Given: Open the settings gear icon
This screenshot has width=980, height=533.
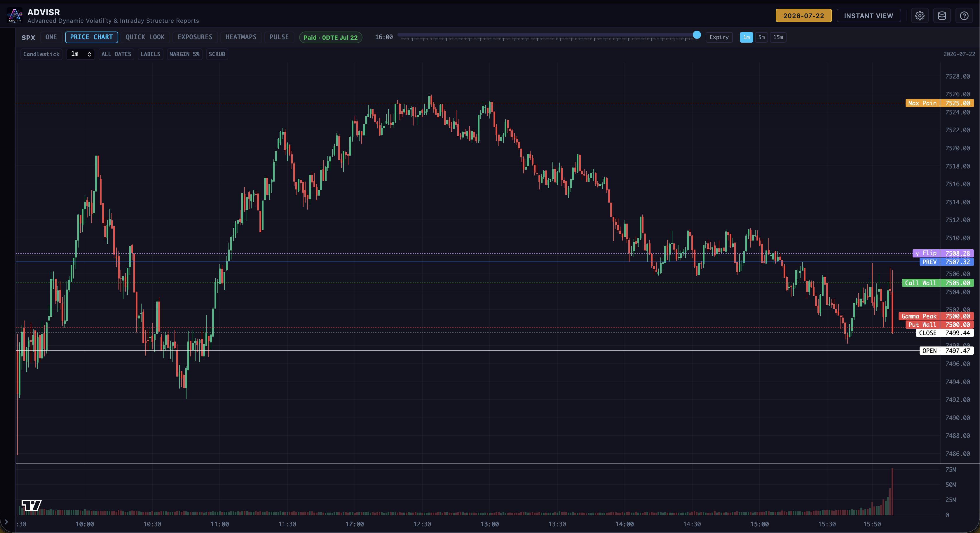Looking at the screenshot, I should point(920,15).
